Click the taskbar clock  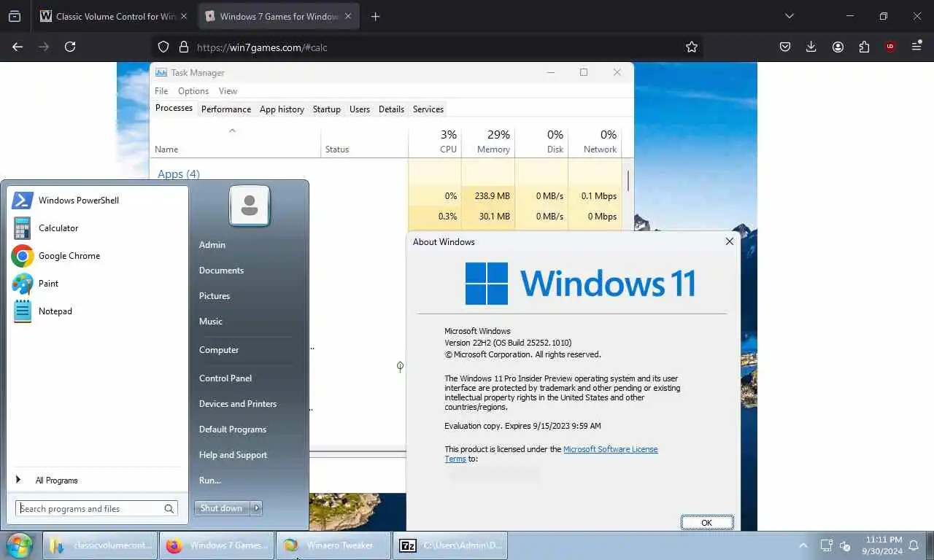pyautogui.click(x=882, y=545)
